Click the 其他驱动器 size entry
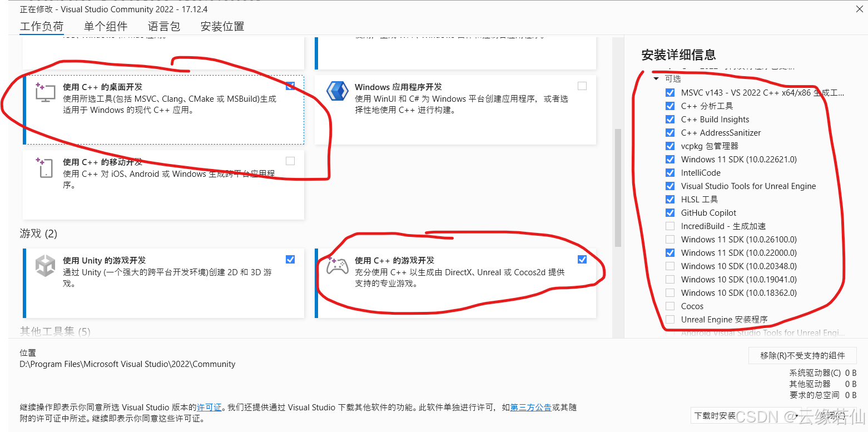The image size is (868, 432). 822,384
